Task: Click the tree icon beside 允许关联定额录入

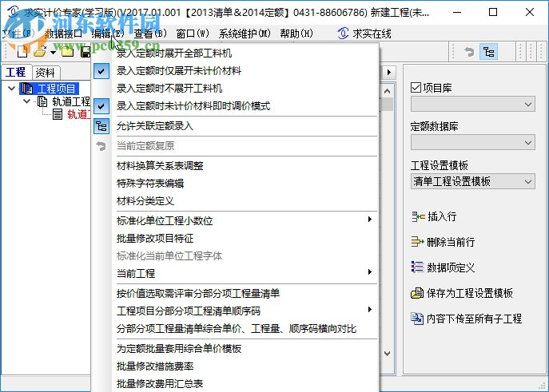Action: pos(101,126)
